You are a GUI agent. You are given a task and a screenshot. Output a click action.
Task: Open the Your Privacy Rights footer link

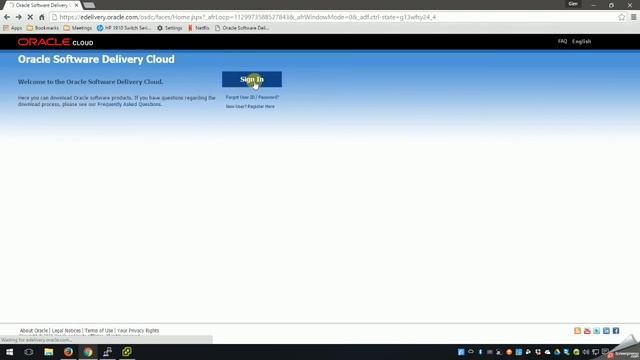click(138, 331)
